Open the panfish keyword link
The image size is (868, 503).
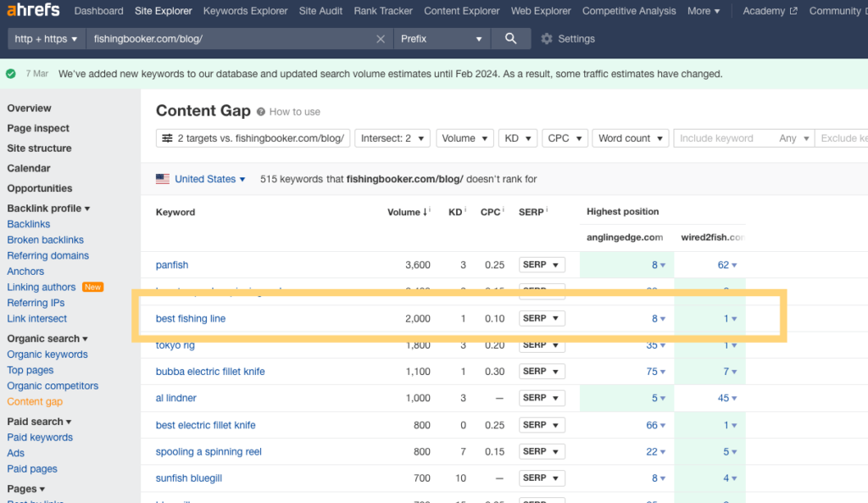(172, 265)
